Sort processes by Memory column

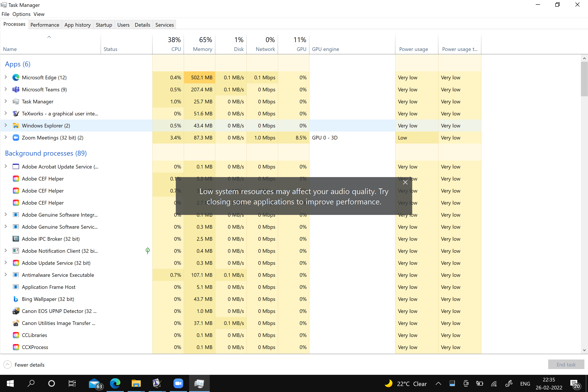click(x=199, y=44)
